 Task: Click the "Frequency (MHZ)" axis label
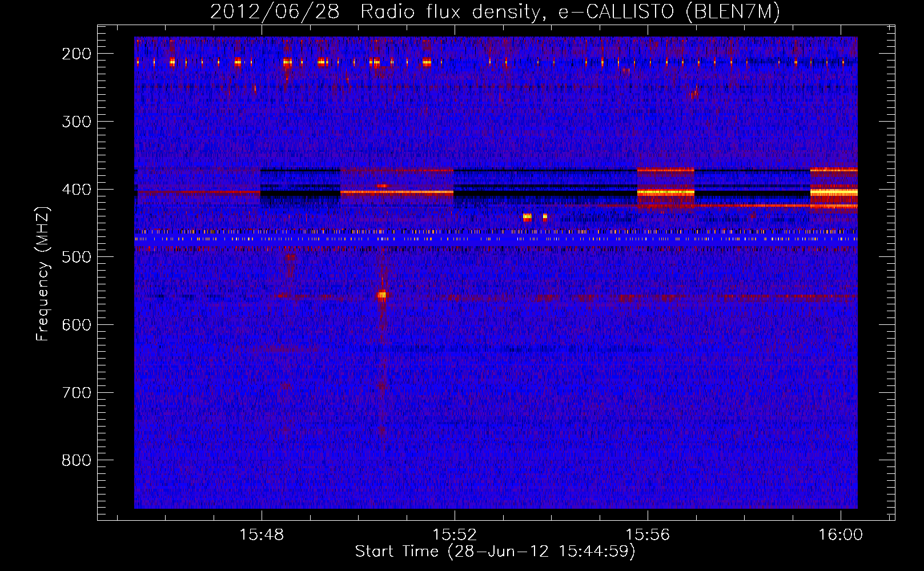[x=43, y=274]
